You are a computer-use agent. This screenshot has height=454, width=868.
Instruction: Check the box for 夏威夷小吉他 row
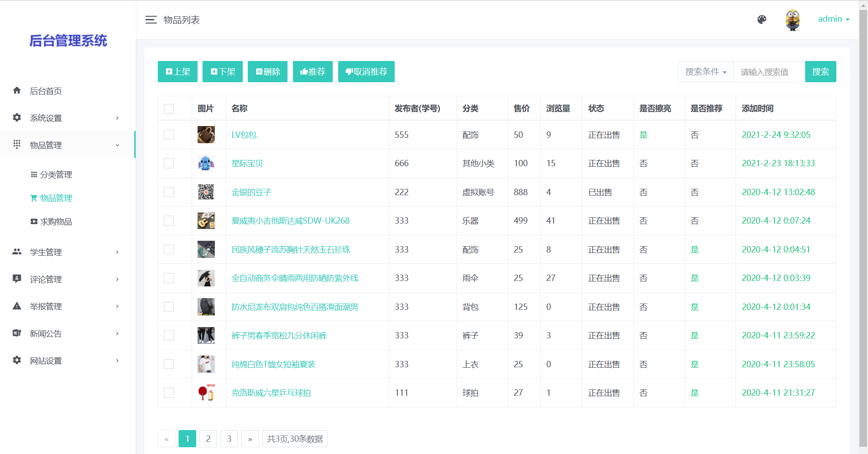tap(169, 220)
